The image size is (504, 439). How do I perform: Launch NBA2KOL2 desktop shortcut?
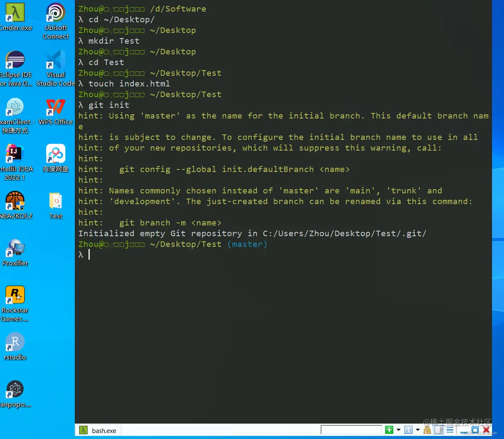pyautogui.click(x=15, y=205)
